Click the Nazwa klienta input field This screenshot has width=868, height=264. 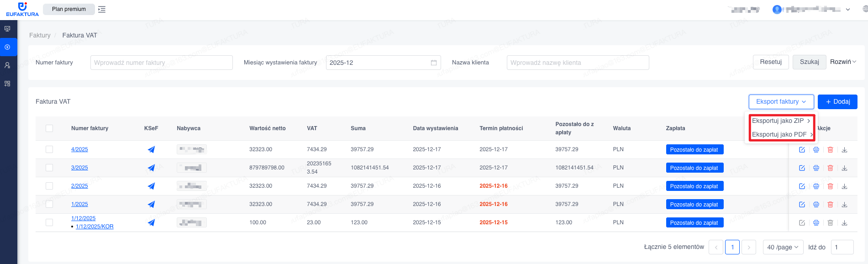578,63
